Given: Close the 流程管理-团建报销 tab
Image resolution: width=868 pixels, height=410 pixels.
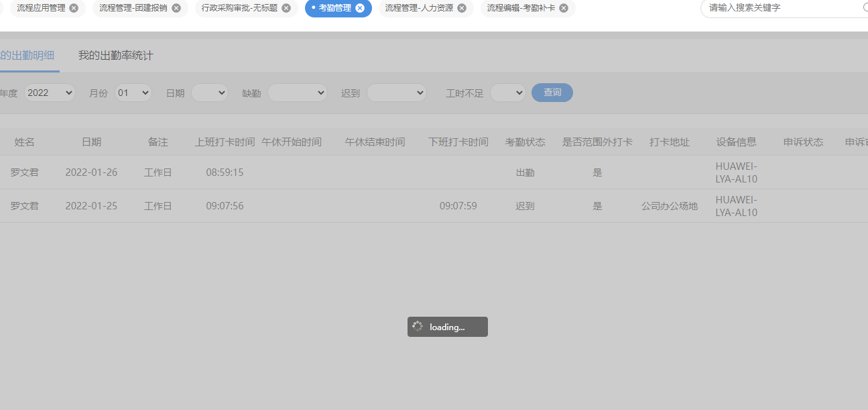Looking at the screenshot, I should 176,8.
